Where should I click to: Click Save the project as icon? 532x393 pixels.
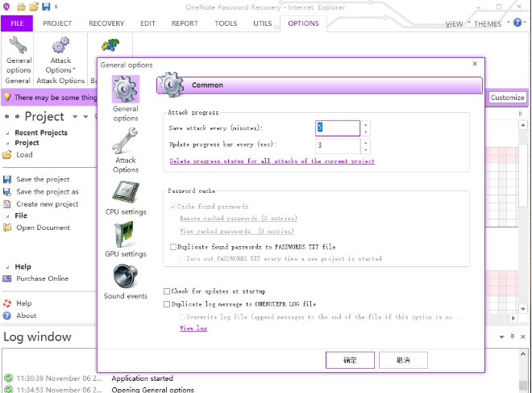coord(7,192)
